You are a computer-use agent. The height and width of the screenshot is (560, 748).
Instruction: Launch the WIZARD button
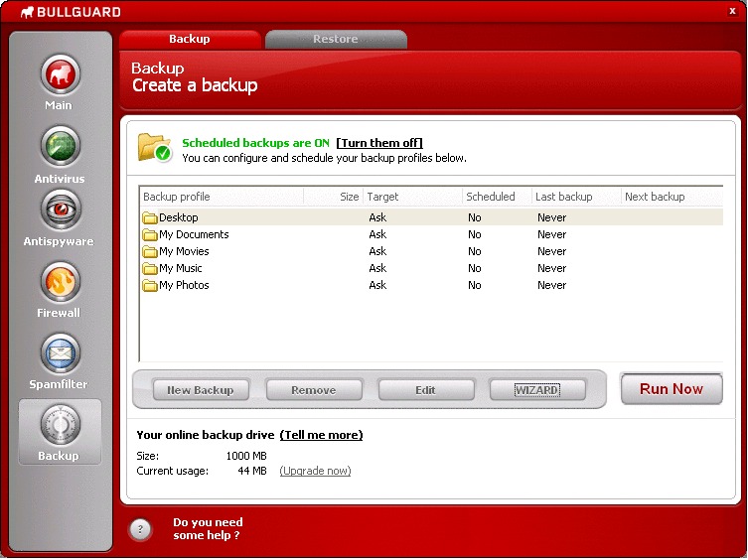tap(537, 390)
